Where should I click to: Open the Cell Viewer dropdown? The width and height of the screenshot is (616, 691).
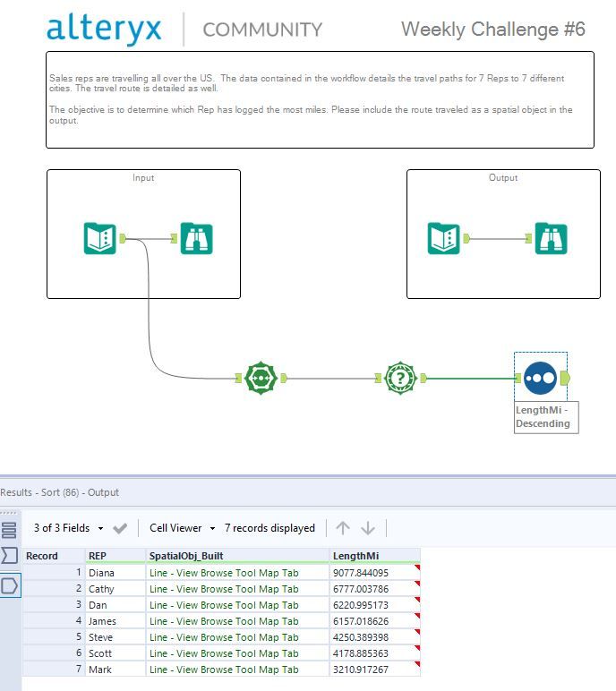(182, 528)
